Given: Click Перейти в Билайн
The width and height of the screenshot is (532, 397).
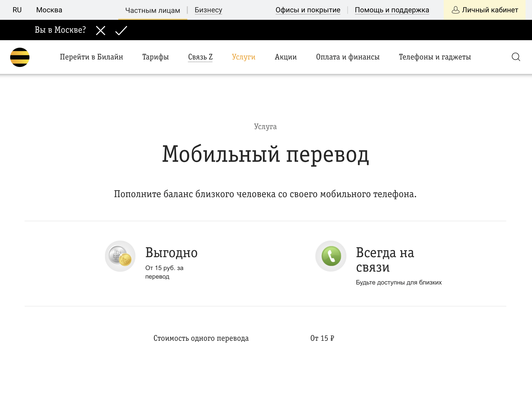Looking at the screenshot, I should (x=92, y=57).
